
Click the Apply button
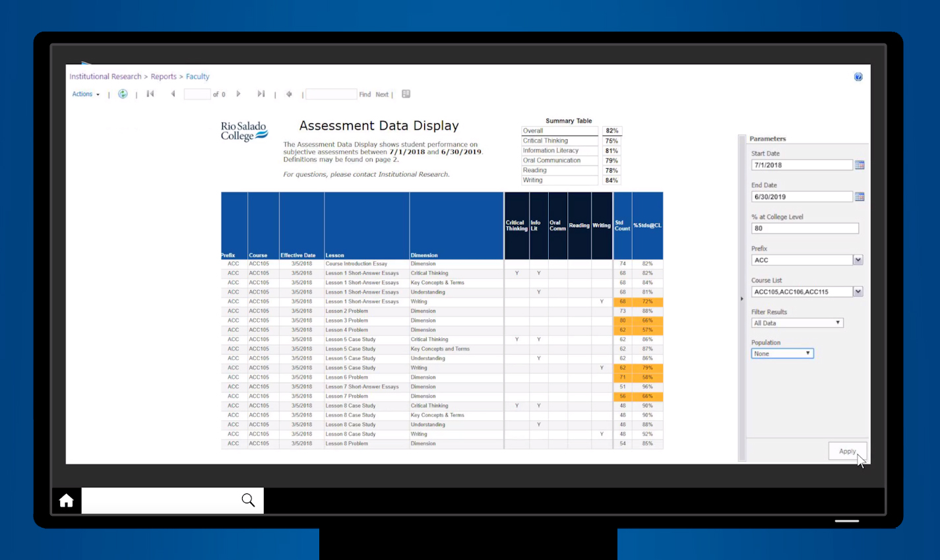coord(847,451)
